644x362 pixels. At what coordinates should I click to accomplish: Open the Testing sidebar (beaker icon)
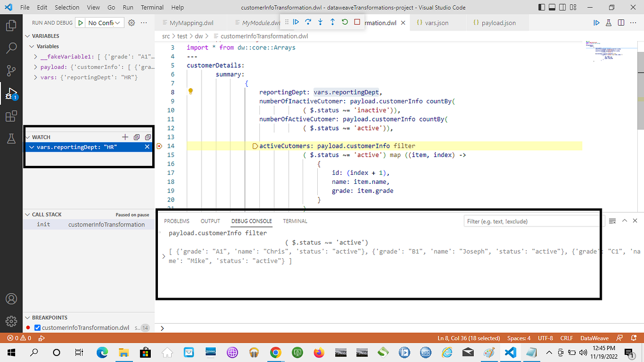11,138
